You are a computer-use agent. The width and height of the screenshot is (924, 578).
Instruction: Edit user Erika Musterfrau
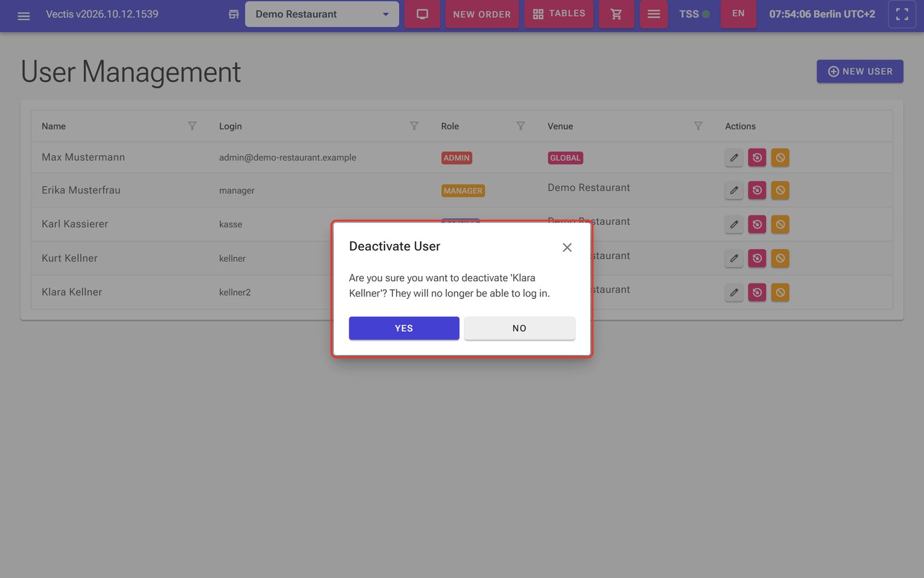(734, 190)
